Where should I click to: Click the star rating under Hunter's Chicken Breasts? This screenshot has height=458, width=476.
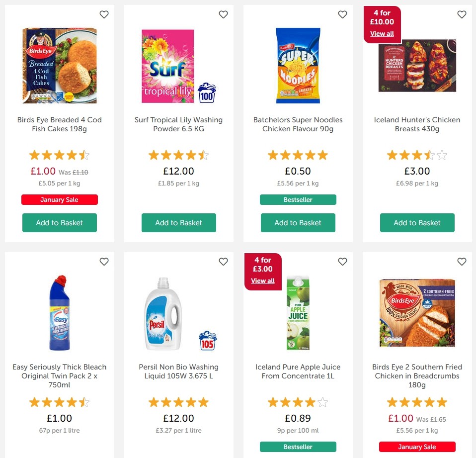click(417, 155)
